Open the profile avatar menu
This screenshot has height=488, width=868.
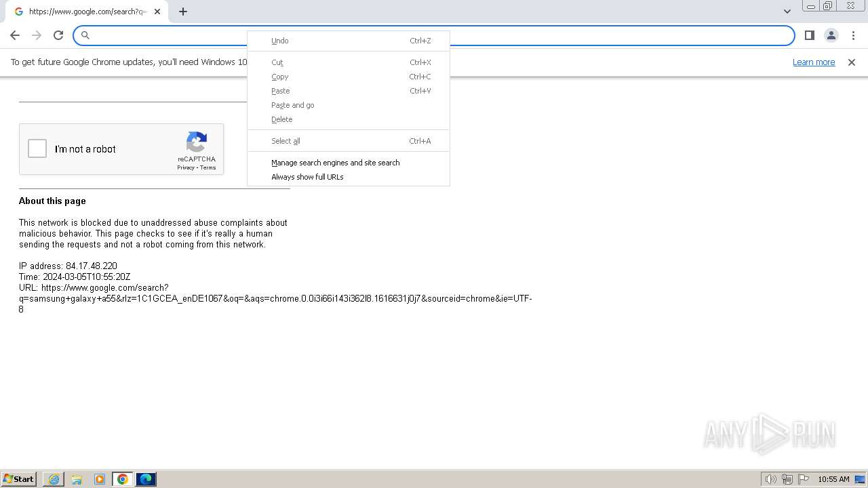(x=831, y=35)
